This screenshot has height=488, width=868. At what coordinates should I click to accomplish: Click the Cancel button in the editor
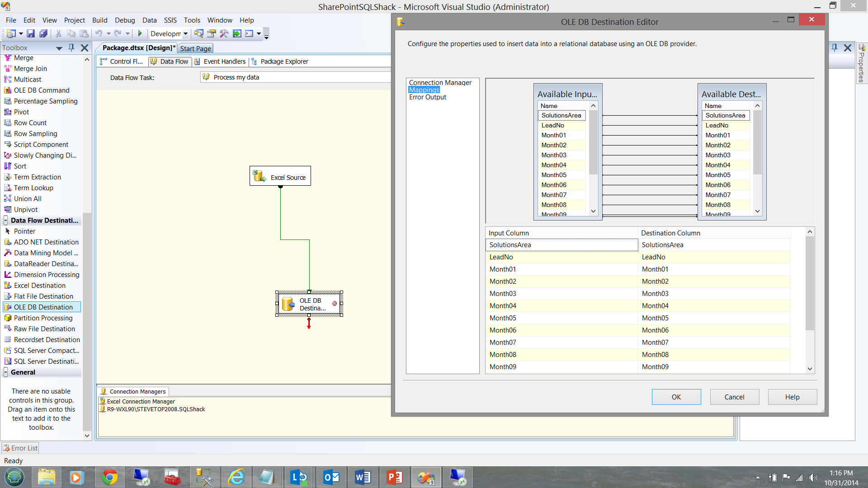(734, 397)
